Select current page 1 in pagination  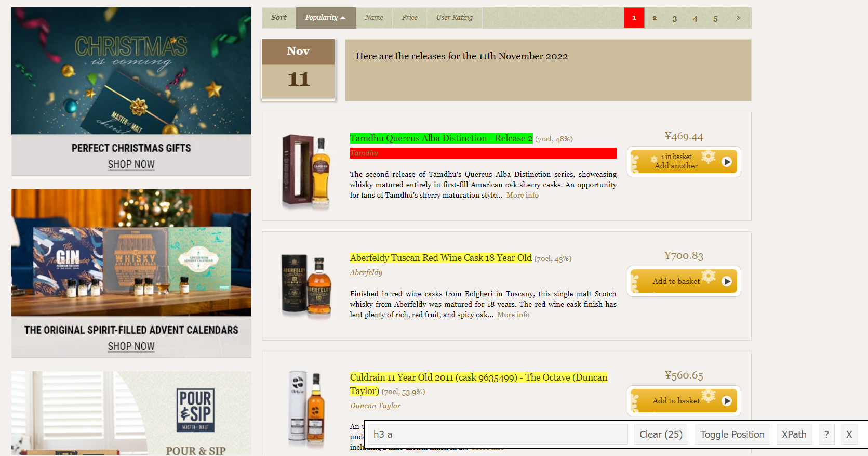tap(634, 18)
